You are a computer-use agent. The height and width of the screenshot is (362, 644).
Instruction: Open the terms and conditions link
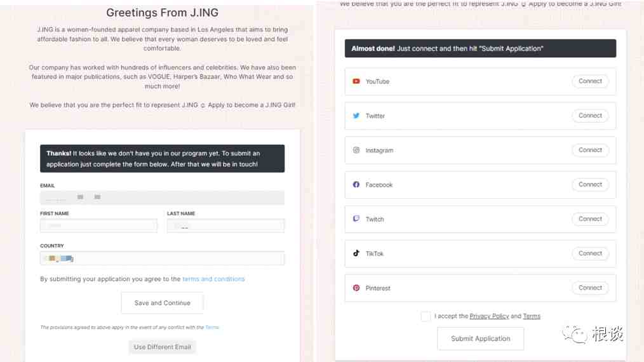(213, 279)
